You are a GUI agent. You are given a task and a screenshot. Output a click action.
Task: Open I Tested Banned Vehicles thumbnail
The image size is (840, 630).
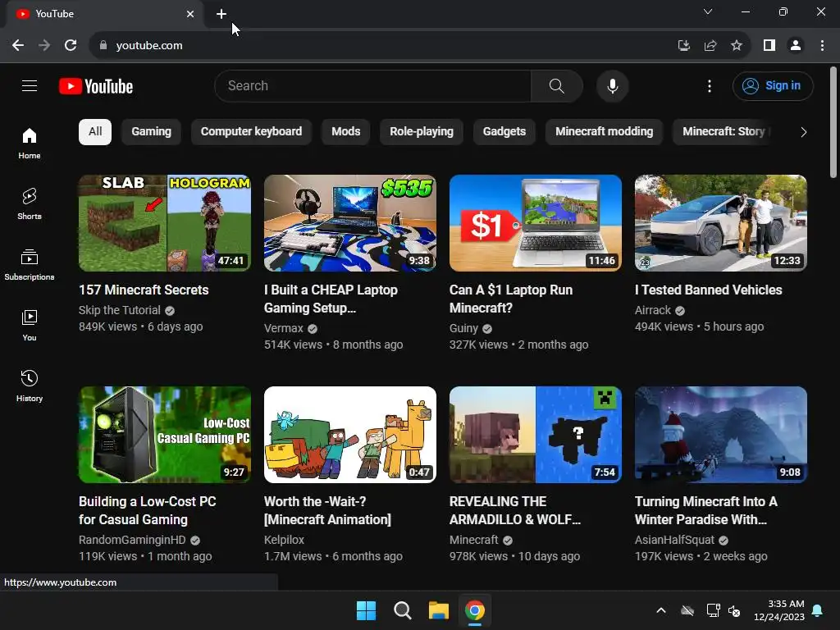pos(720,223)
